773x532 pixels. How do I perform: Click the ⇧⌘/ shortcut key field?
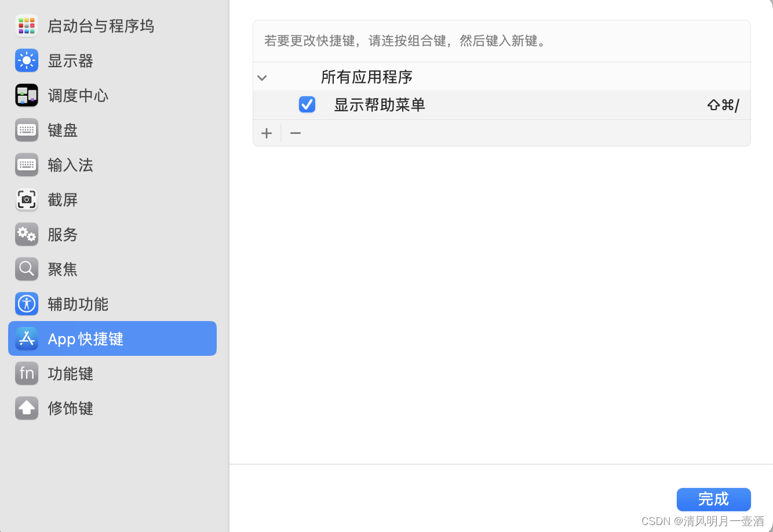pyautogui.click(x=723, y=105)
